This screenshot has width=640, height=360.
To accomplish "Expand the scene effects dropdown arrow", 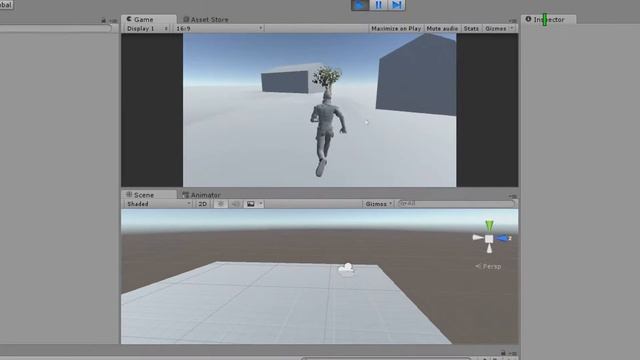I will point(261,204).
